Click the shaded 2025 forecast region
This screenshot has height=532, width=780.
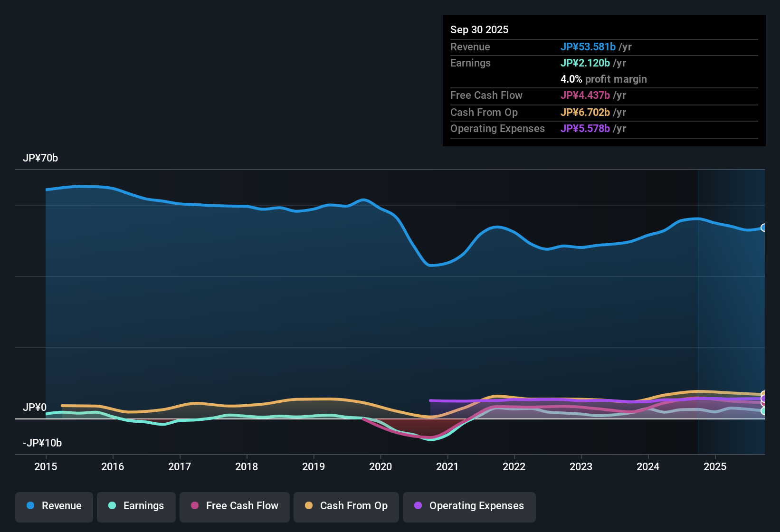click(732, 309)
